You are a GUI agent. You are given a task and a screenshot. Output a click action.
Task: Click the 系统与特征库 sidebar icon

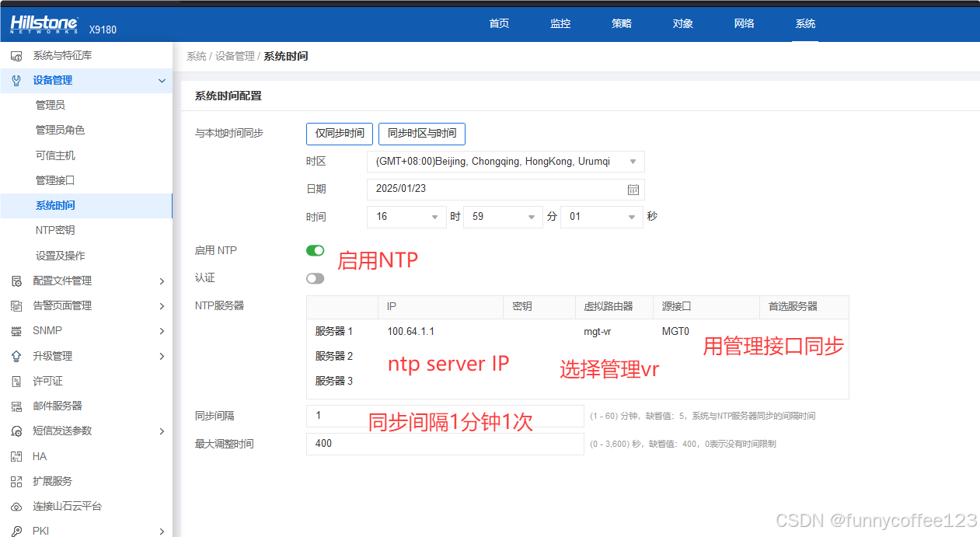[16, 56]
